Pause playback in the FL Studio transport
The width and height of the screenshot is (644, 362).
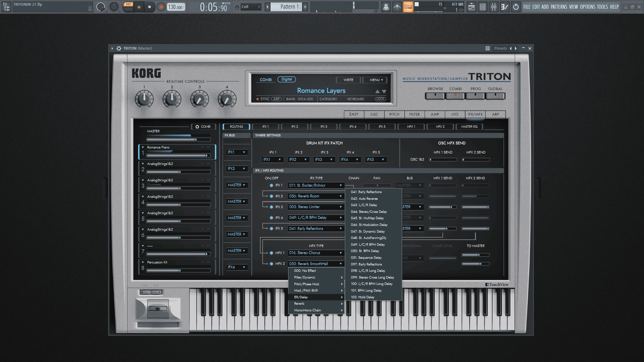coord(139,7)
